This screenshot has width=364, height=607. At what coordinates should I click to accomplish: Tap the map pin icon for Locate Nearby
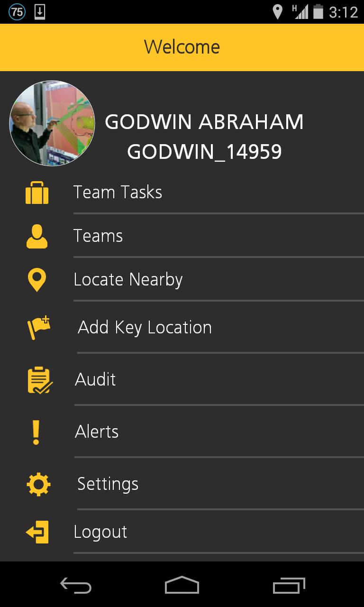click(37, 280)
